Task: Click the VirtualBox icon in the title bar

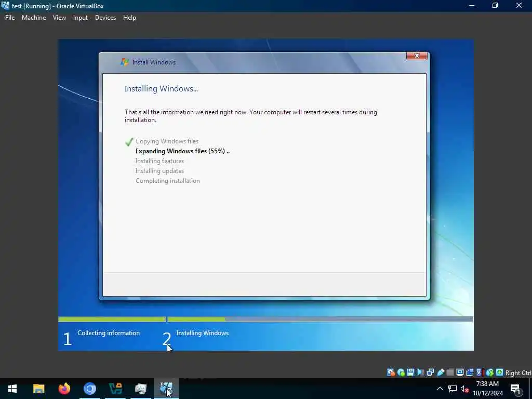Action: point(5,6)
